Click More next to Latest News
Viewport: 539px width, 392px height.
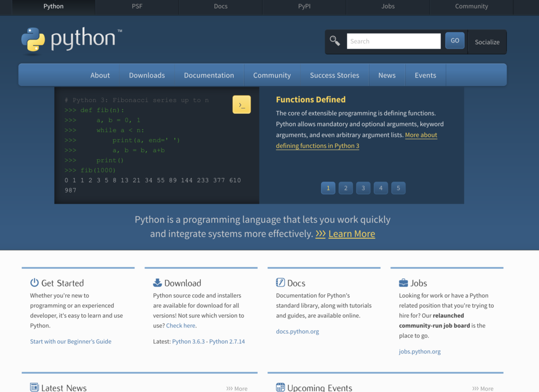[x=237, y=389]
